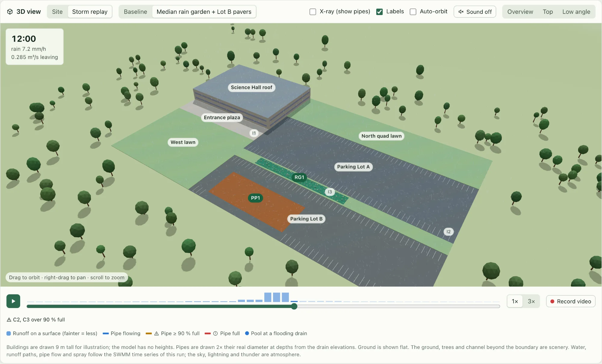Click the Pipe ≥ 90 % full legend entry
The width and height of the screenshot is (602, 364).
click(x=172, y=333)
